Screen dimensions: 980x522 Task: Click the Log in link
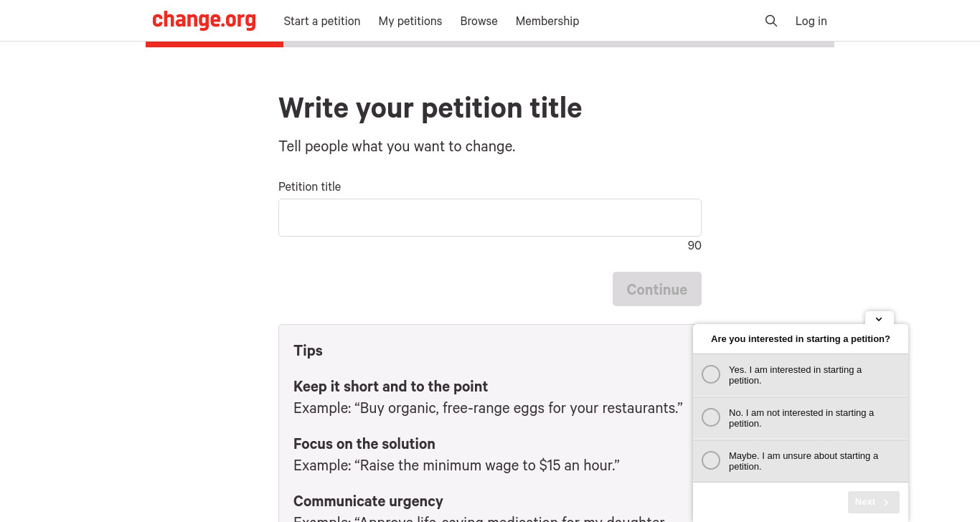(x=811, y=21)
